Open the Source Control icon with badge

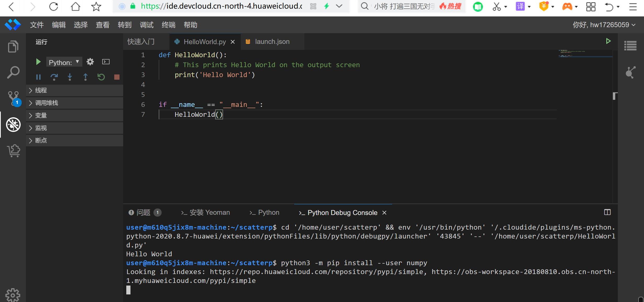click(x=13, y=98)
